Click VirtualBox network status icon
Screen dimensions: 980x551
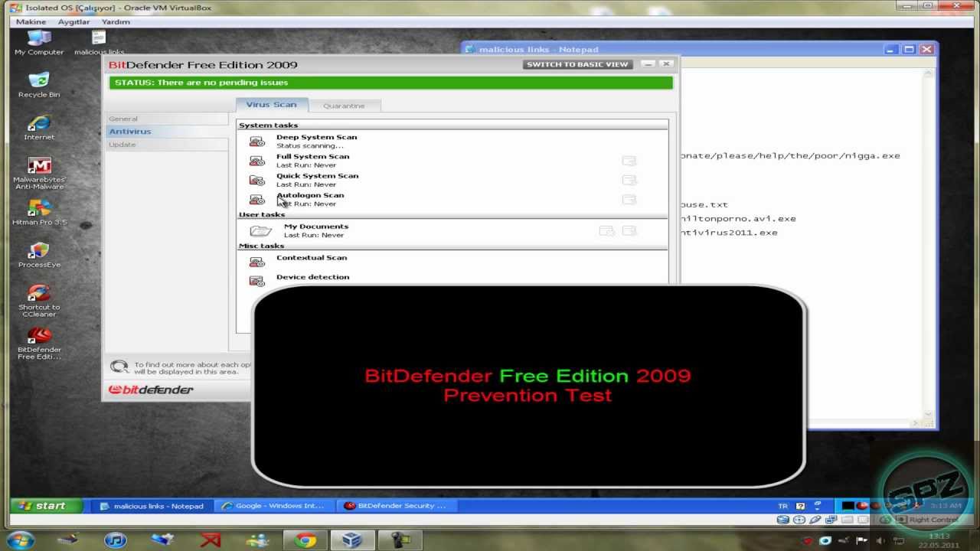pos(831,520)
